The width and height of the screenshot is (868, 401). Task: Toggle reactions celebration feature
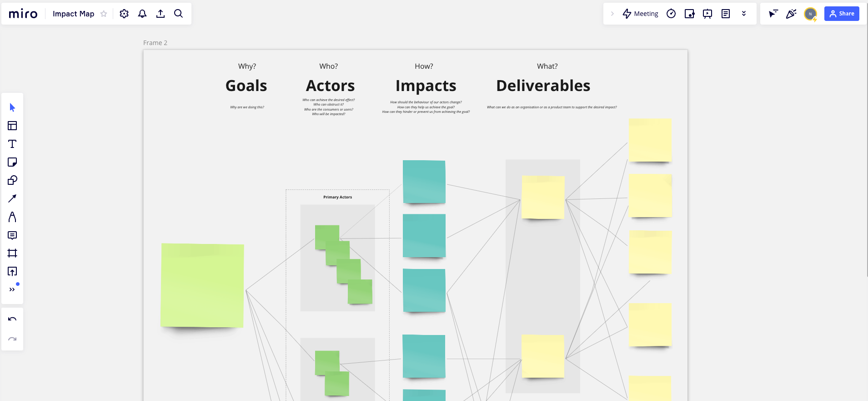click(791, 14)
